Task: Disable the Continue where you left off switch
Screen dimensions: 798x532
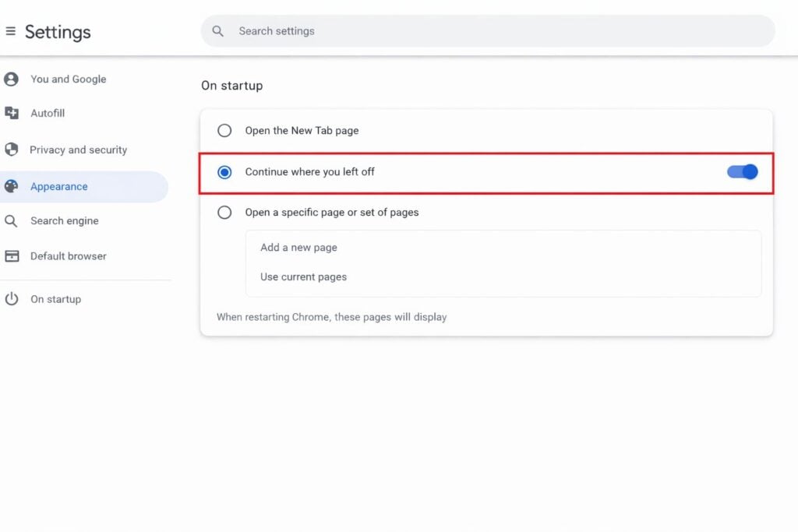Action: click(x=741, y=171)
